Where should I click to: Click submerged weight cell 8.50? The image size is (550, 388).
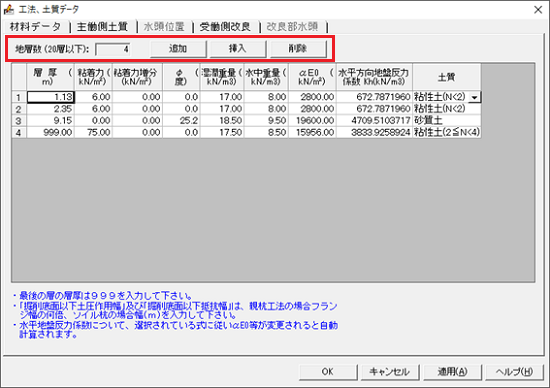tap(266, 133)
